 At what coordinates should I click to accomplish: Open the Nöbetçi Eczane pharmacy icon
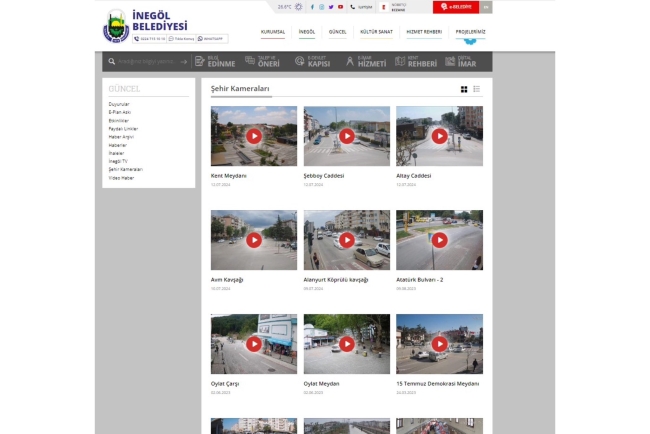click(384, 7)
